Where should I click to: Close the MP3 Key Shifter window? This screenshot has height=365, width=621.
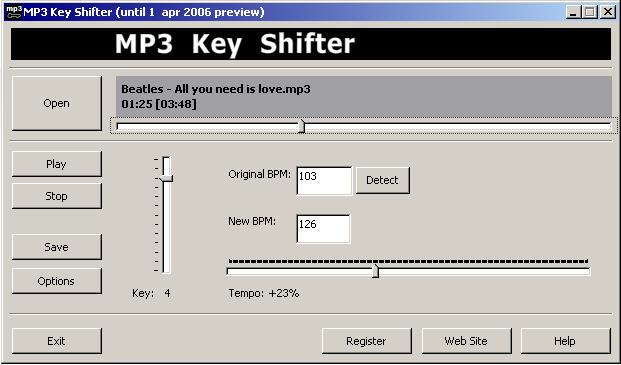click(608, 12)
